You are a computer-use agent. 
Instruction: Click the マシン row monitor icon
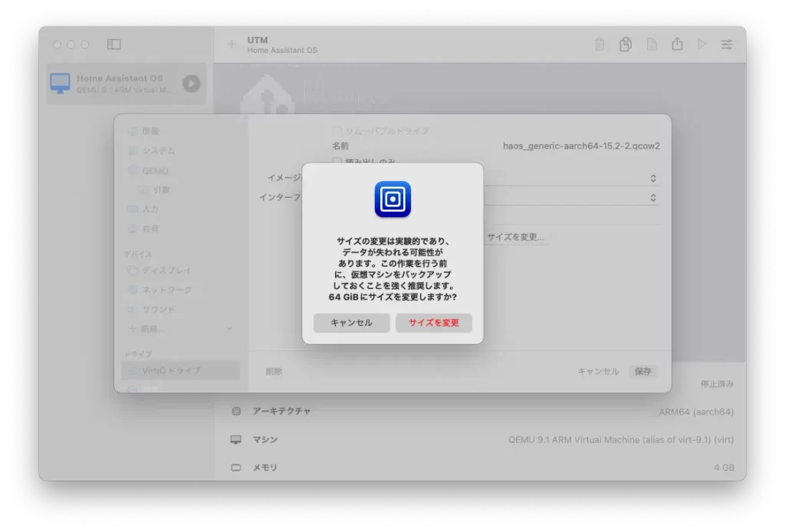pos(236,439)
